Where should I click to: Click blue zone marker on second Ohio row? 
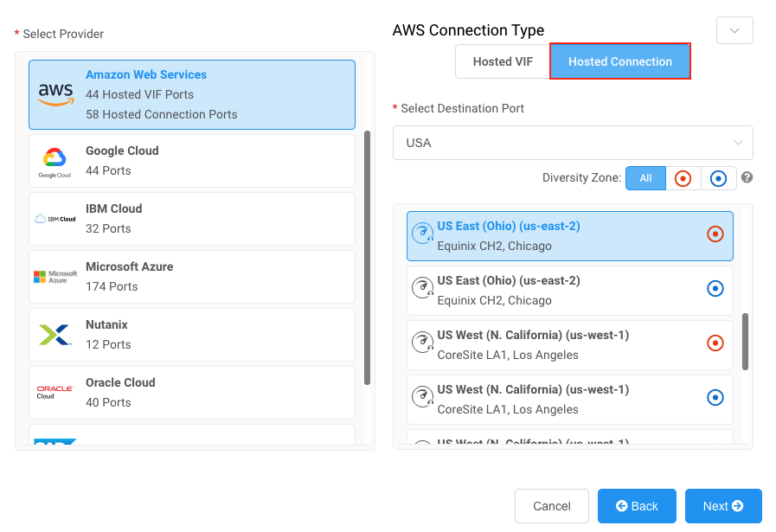pyautogui.click(x=715, y=288)
